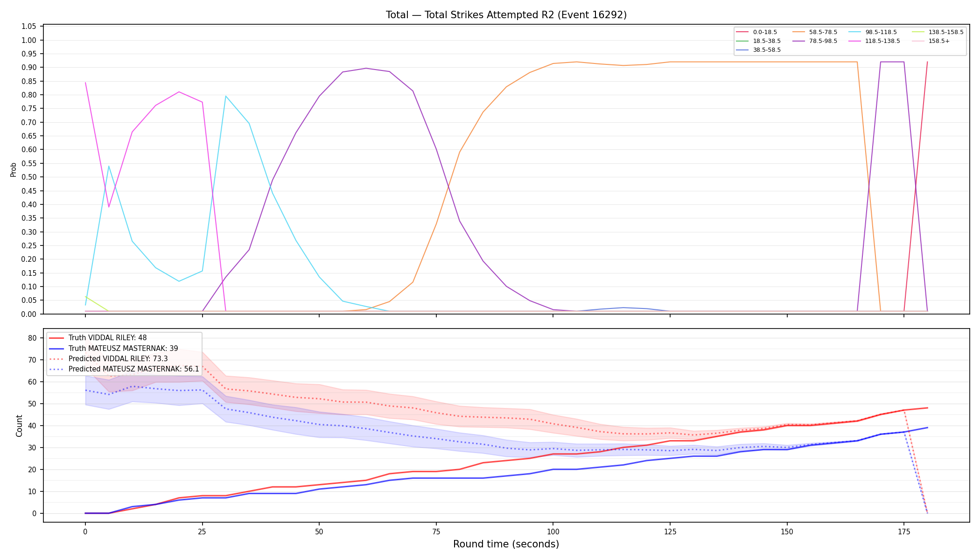980x560 pixels.
Task: Click the top chart y-tick '1.05'
Action: (29, 27)
